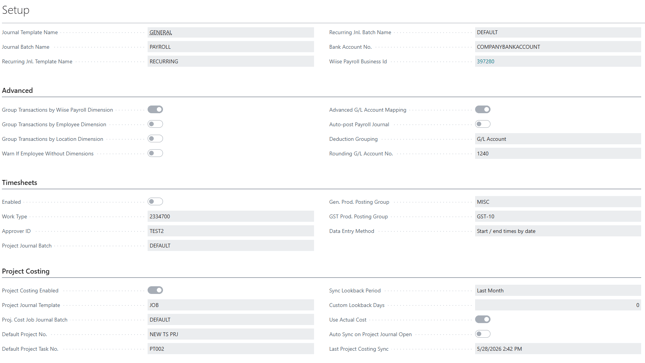The image size is (645, 363).
Task: Click Recurring Jnl. Template Name field RECURRING
Action: (x=231, y=61)
